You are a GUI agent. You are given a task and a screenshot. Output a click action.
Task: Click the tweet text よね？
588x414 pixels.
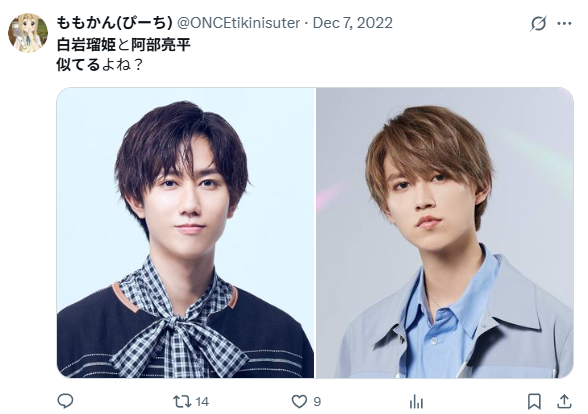[x=123, y=65]
